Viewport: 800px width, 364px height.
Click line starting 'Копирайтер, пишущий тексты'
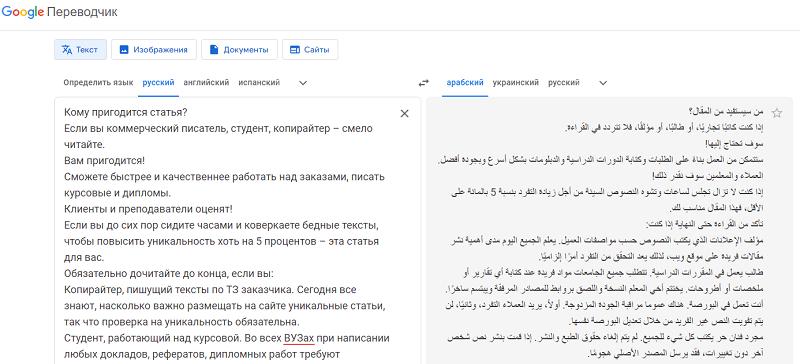click(210, 289)
